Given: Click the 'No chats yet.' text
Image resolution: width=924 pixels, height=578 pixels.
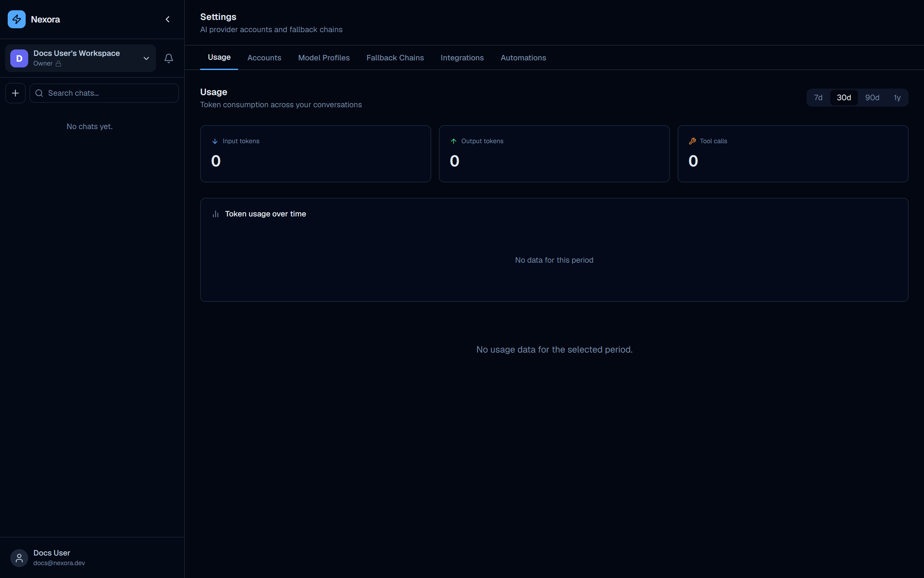Looking at the screenshot, I should tap(90, 127).
